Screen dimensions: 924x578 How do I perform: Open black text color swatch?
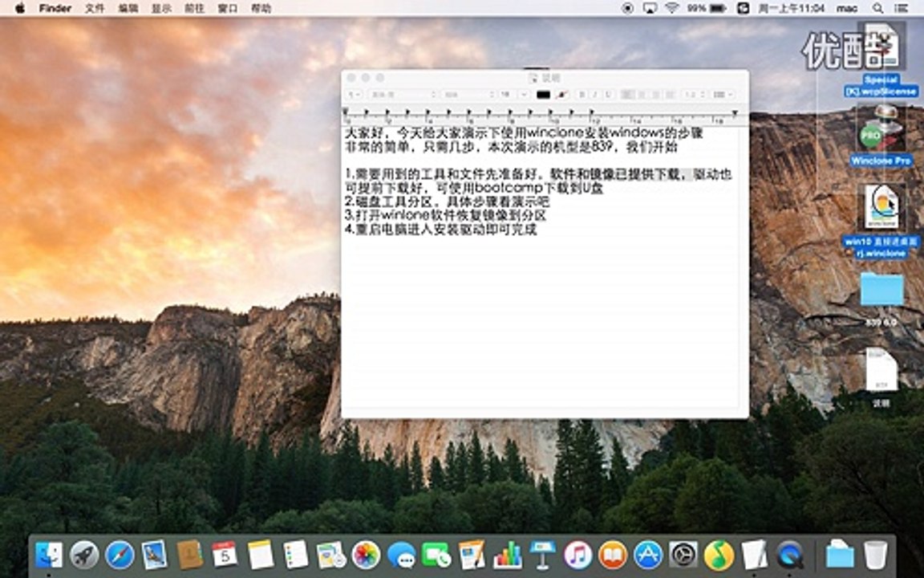pyautogui.click(x=543, y=95)
